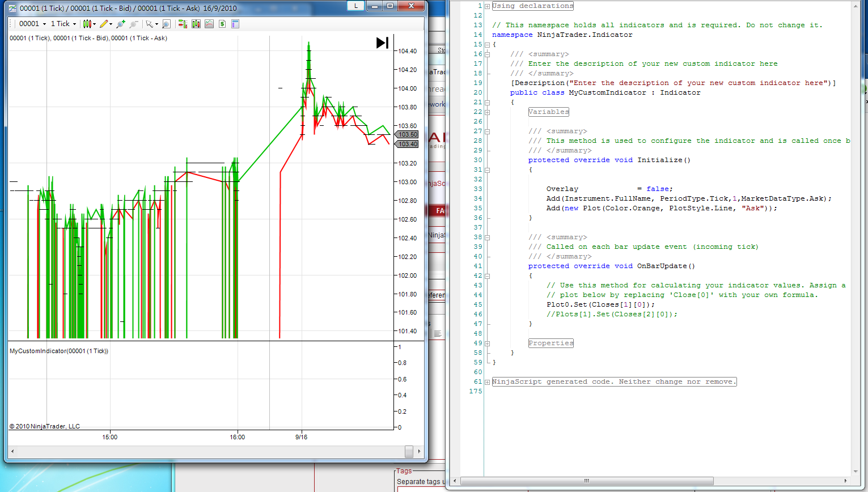Click the chart data series label text
The image size is (868, 492).
click(x=88, y=38)
